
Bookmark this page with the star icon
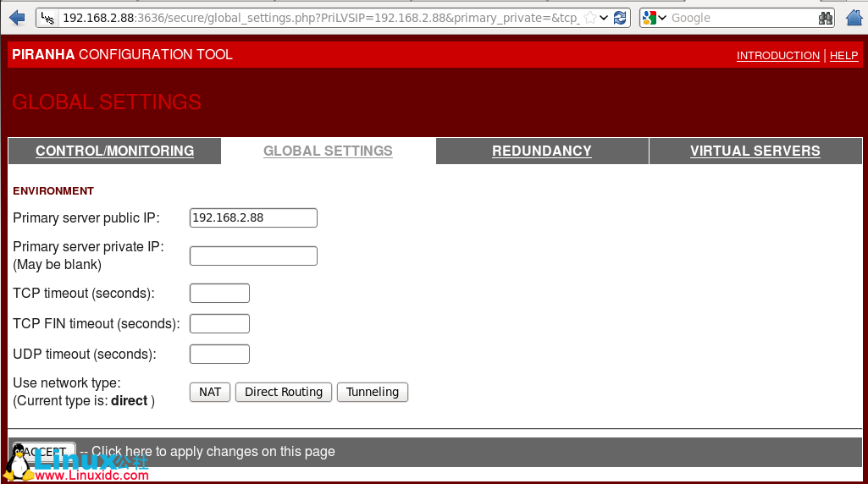point(590,18)
